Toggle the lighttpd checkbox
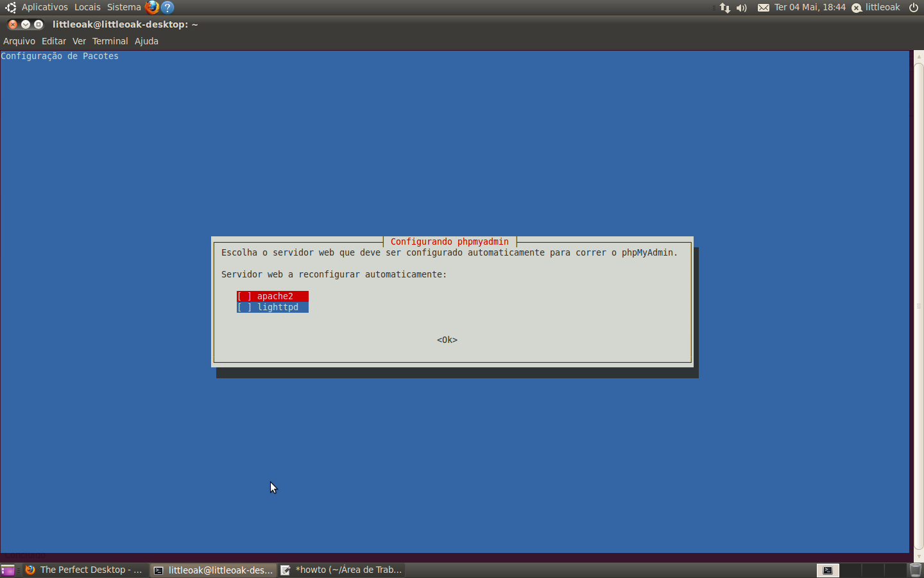 click(273, 307)
